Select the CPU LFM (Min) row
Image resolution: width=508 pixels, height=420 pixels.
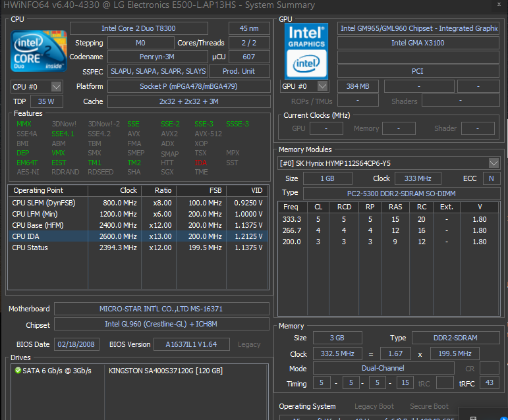point(138,214)
